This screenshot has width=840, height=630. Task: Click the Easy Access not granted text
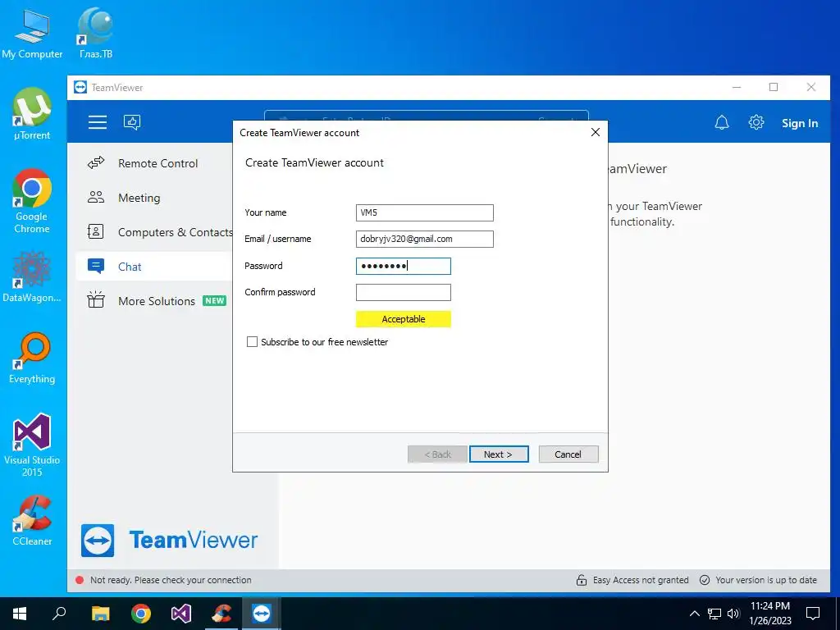coord(641,580)
